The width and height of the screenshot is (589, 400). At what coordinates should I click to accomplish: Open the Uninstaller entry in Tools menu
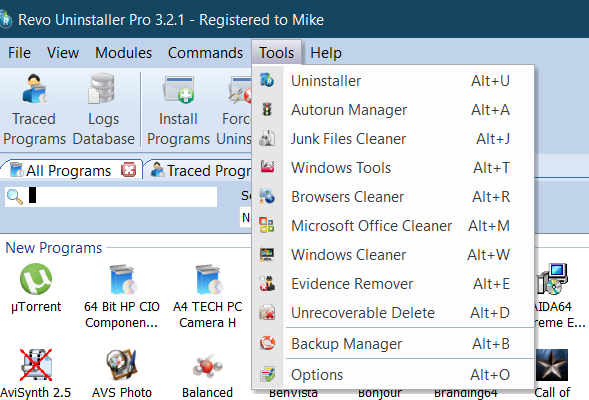pos(393,81)
